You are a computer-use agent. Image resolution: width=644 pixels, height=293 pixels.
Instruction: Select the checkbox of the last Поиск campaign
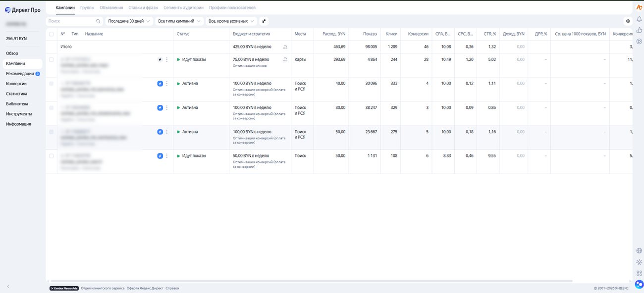(x=52, y=156)
